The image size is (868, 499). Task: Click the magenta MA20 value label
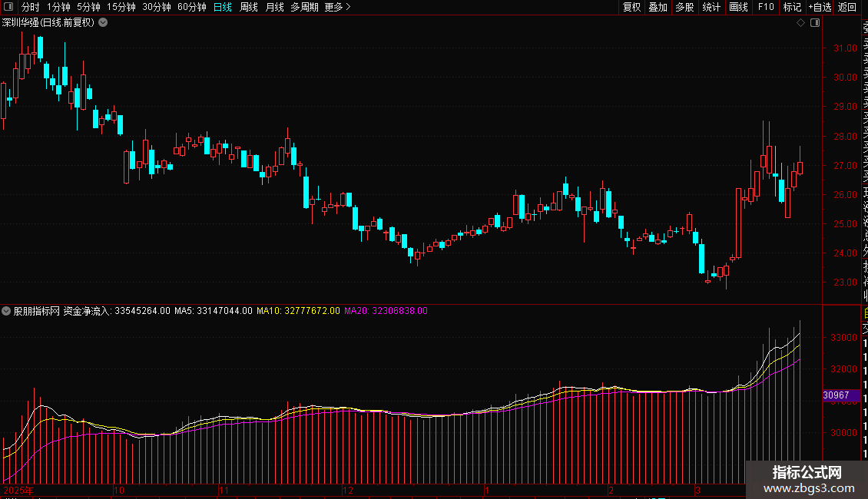tap(386, 311)
